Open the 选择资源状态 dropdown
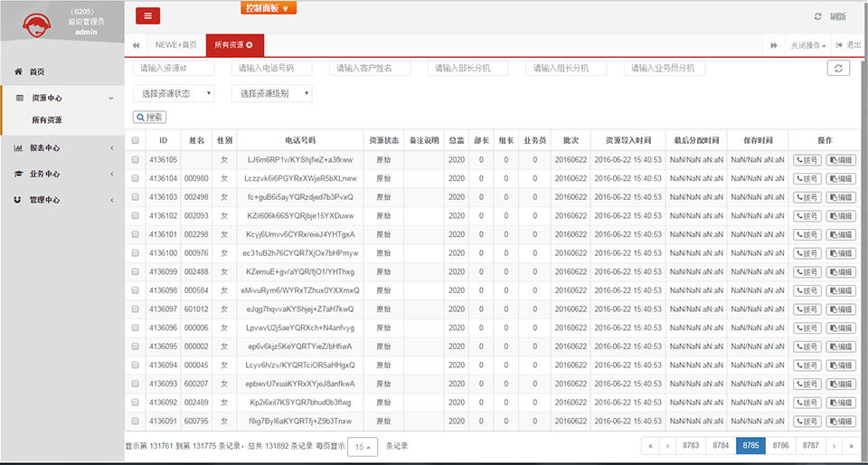Screen dimensions: 868x465 [x=174, y=93]
